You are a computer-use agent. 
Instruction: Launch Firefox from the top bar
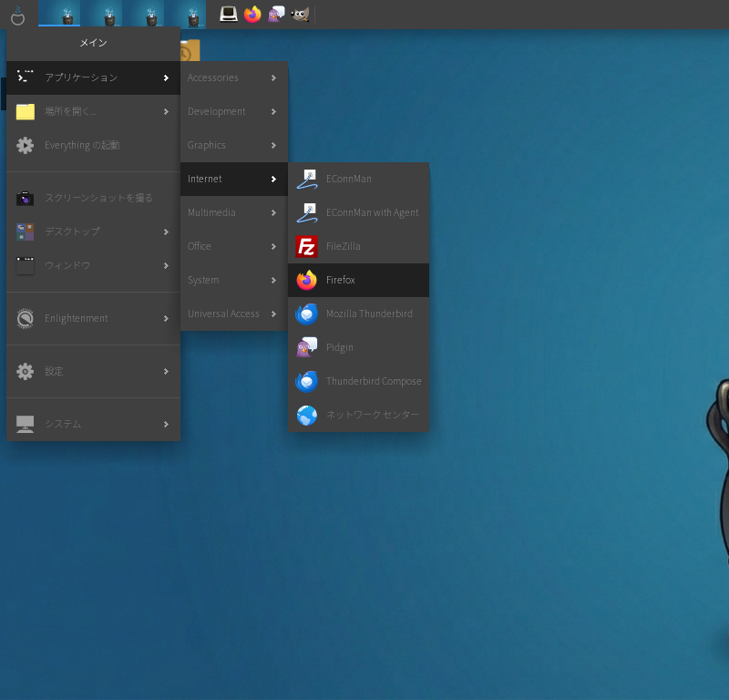pyautogui.click(x=252, y=15)
